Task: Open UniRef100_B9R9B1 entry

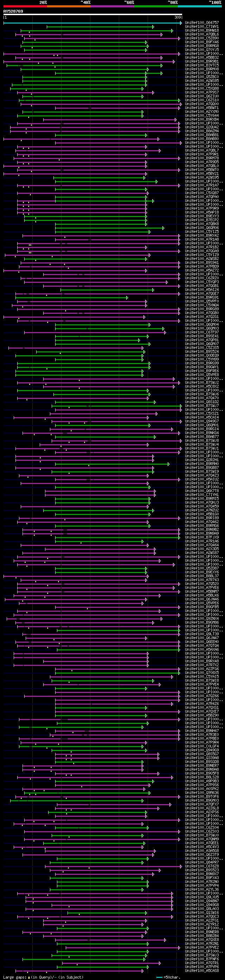Action: pos(202,62)
